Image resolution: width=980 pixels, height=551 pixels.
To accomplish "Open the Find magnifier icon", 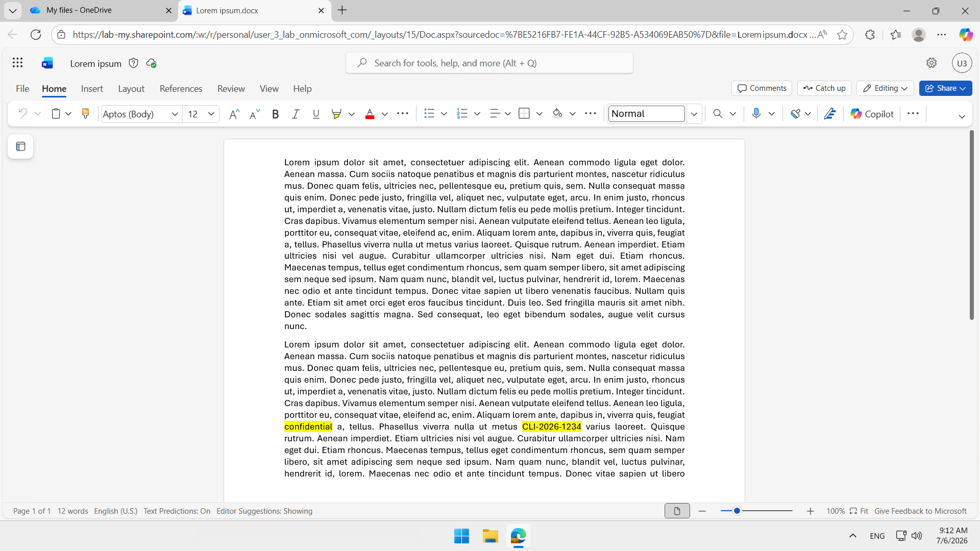I will 718,114.
